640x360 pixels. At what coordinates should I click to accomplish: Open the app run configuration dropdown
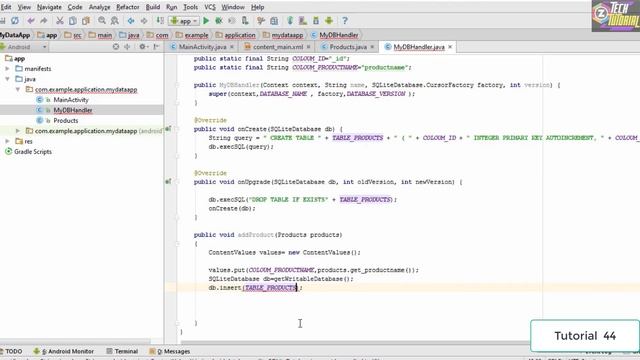pos(184,21)
